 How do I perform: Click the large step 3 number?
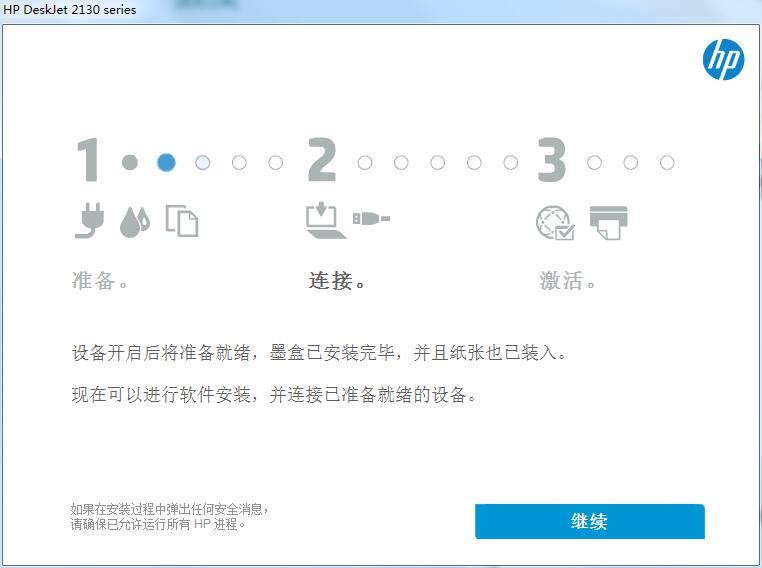[x=552, y=160]
